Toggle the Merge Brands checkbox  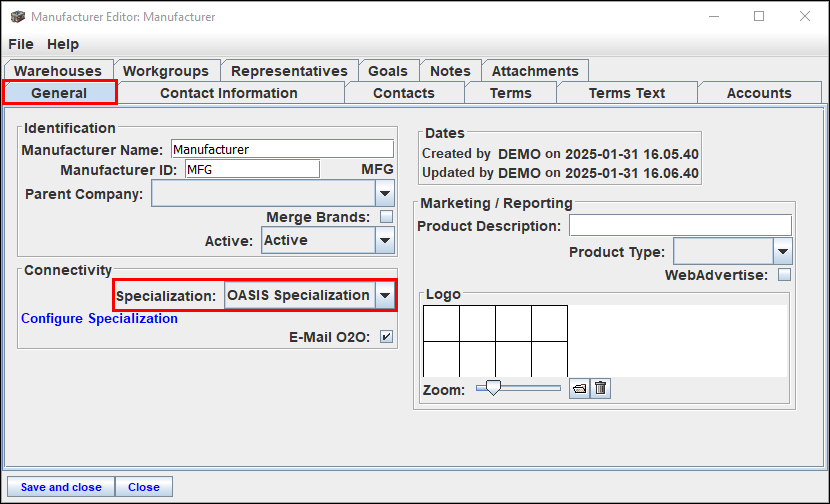(386, 217)
